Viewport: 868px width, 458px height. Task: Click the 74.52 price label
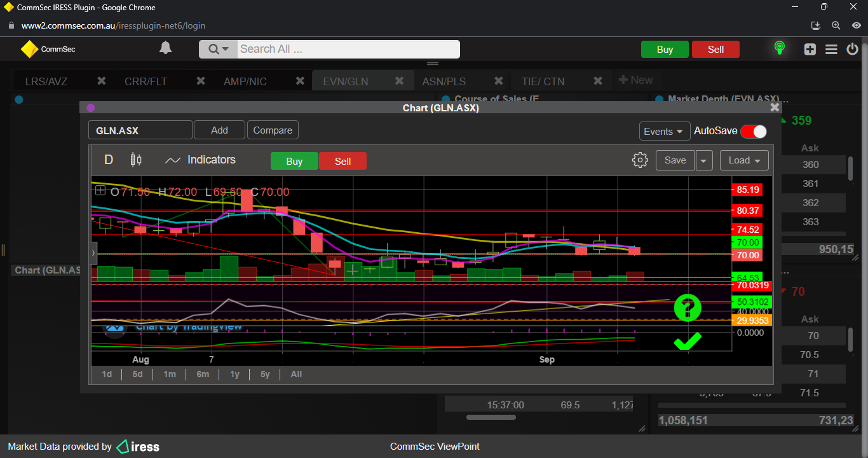click(748, 230)
